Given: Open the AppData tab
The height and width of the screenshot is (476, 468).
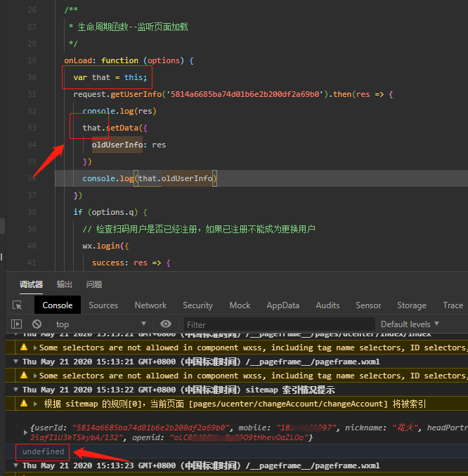Looking at the screenshot, I should tap(283, 305).
